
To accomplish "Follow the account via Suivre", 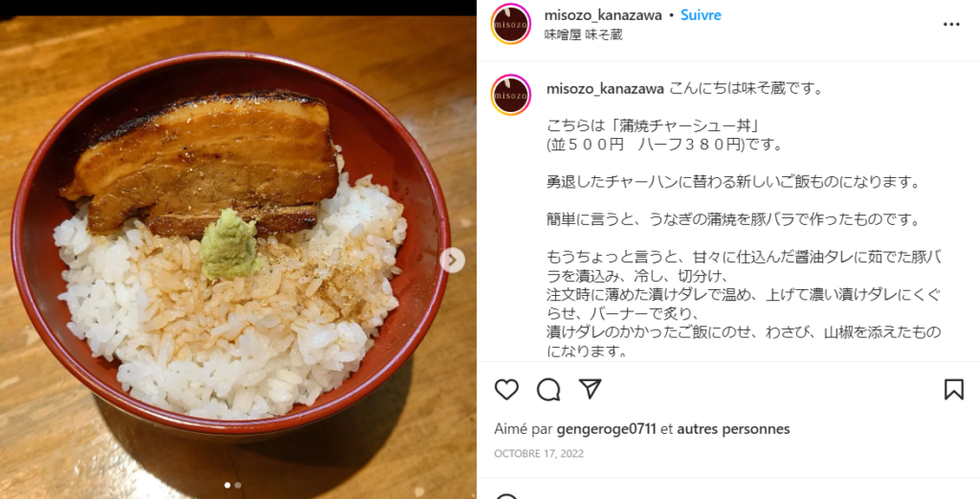I will 701,15.
